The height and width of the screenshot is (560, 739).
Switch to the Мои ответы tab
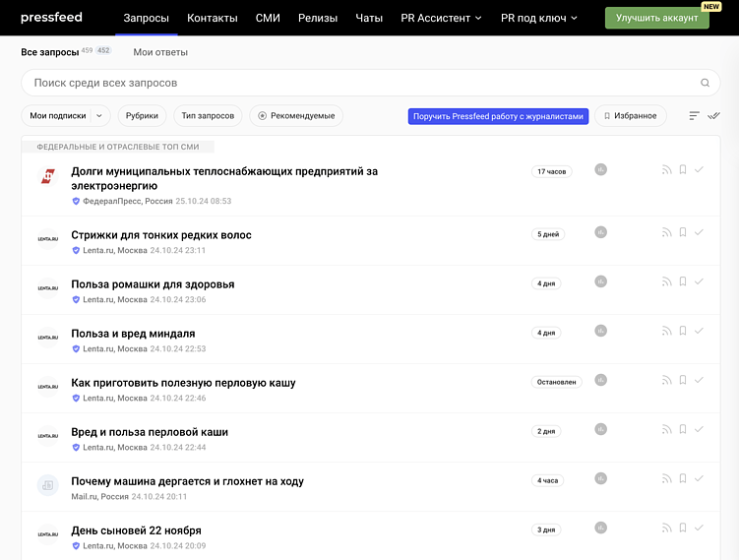[x=160, y=52]
